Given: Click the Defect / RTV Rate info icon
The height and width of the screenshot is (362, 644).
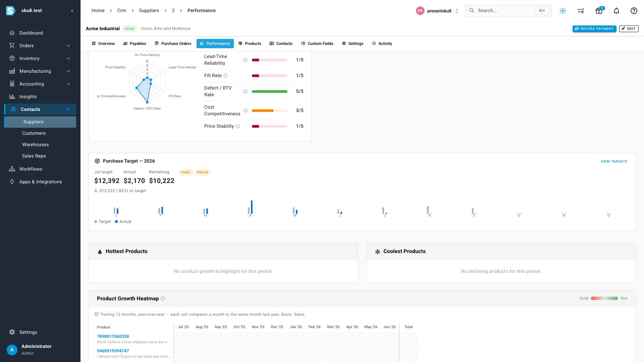Looking at the screenshot, I should (x=246, y=92).
